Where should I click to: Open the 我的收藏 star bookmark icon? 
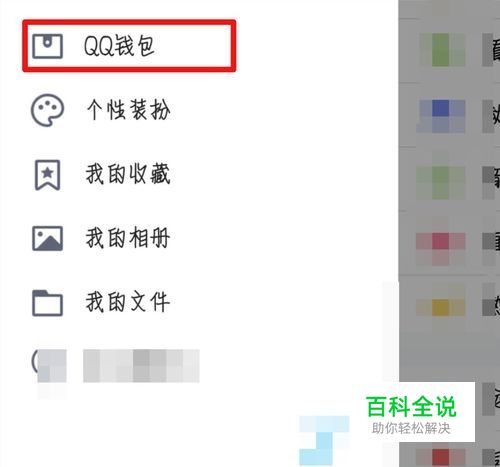48,175
